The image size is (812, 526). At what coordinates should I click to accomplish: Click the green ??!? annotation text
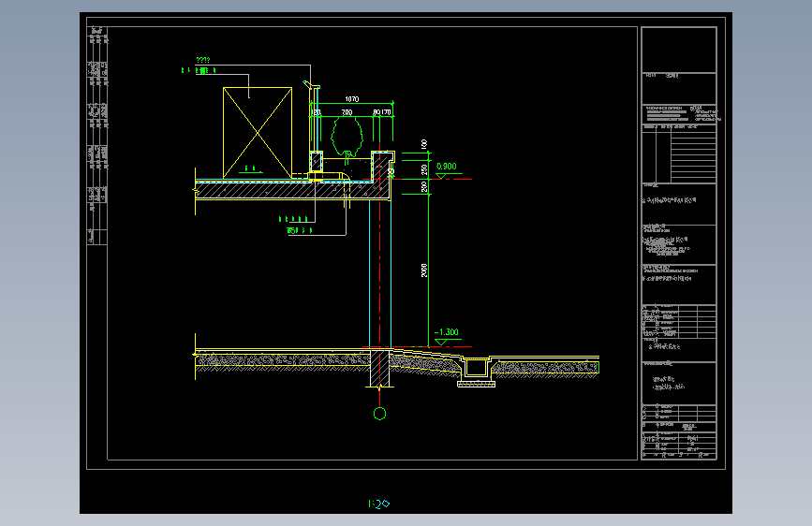coord(203,60)
